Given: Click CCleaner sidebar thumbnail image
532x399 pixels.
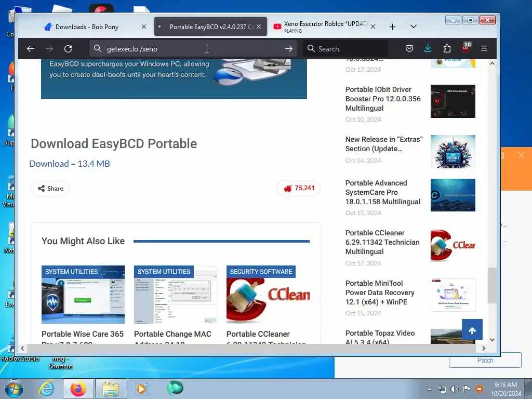Looking at the screenshot, I should pyautogui.click(x=453, y=245).
